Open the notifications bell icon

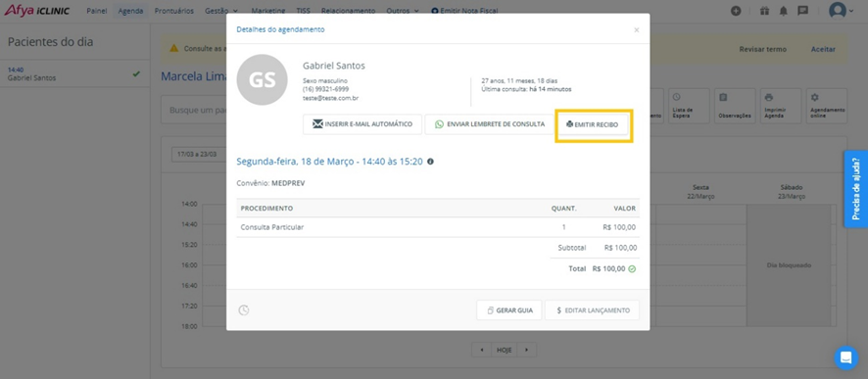click(x=784, y=11)
